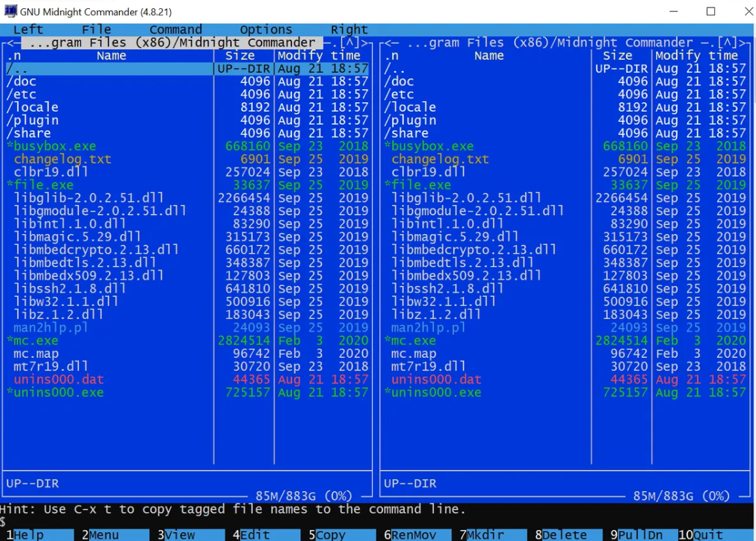This screenshot has width=756, height=541.
Task: Go forward in right panel history with the > arrow
Action: click(x=742, y=43)
